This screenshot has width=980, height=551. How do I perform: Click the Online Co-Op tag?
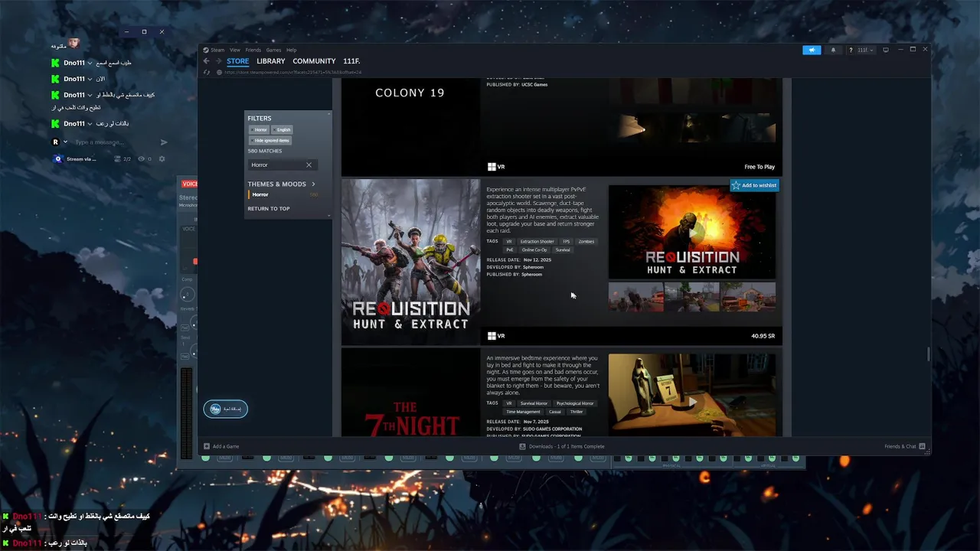[x=534, y=249]
